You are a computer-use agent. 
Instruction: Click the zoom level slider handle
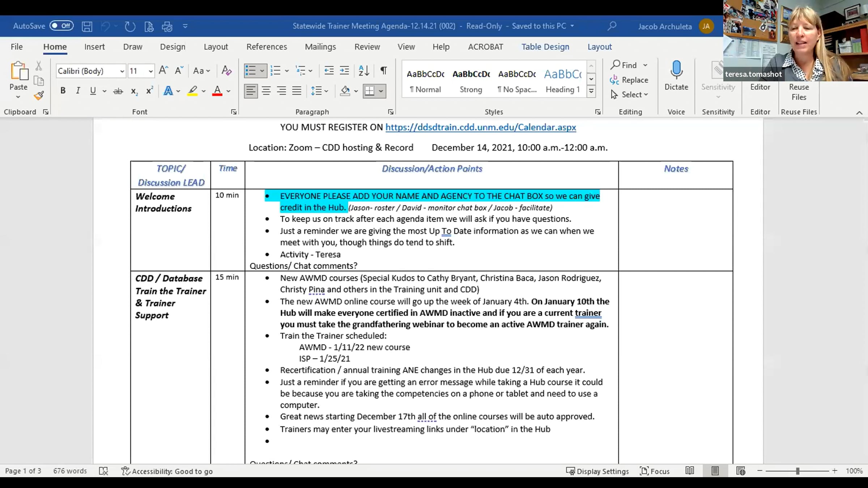click(797, 471)
